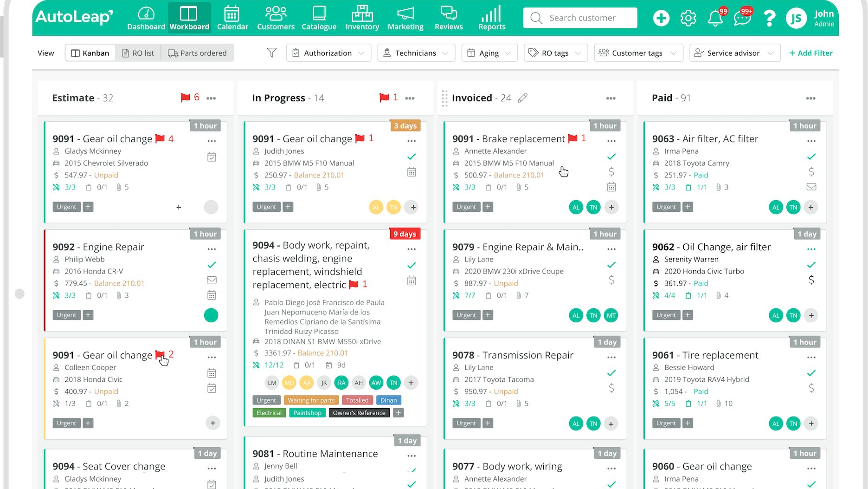Toggle the checkmark on 9094 Body work card
Image resolution: width=868 pixels, height=489 pixels.
tap(411, 265)
